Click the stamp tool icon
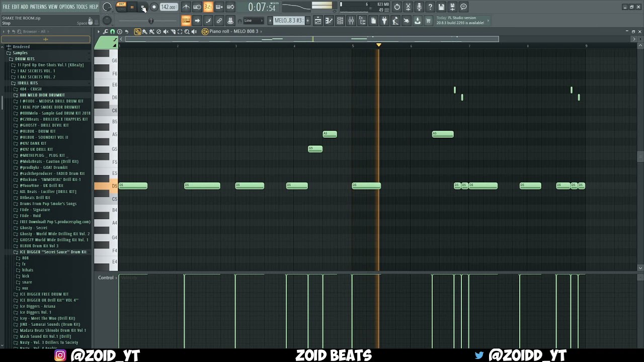Image resolution: width=644 pixels, height=362 pixels. point(230,21)
